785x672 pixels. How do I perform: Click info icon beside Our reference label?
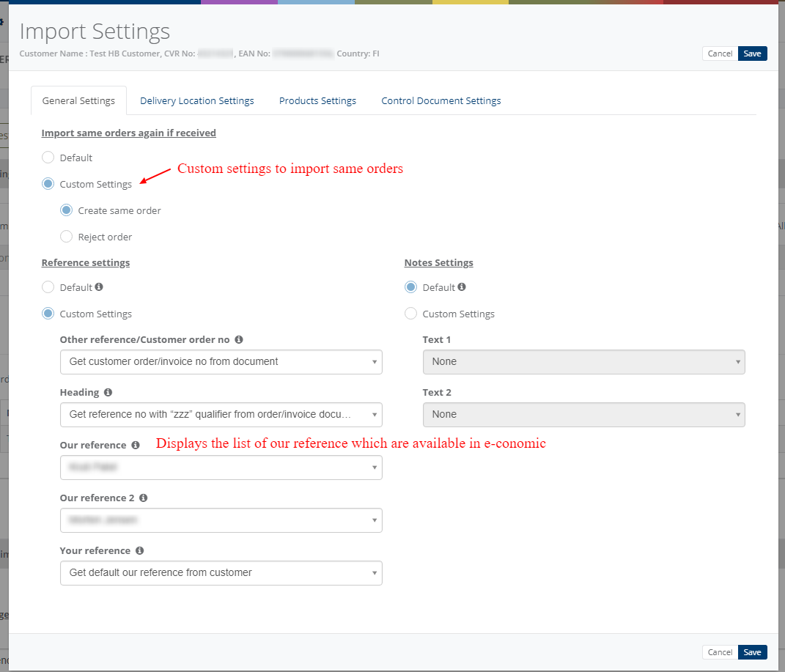[x=135, y=445]
